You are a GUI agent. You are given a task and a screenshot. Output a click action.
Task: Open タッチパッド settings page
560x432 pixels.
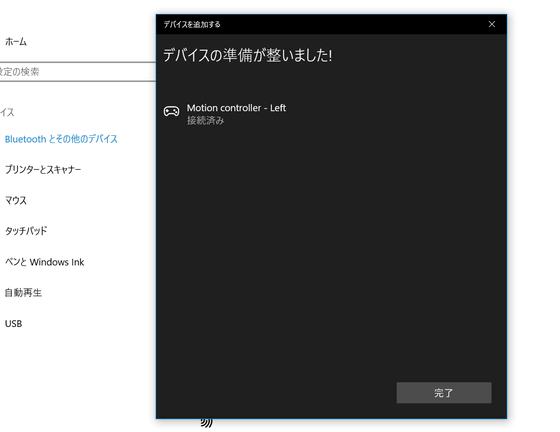point(26,231)
